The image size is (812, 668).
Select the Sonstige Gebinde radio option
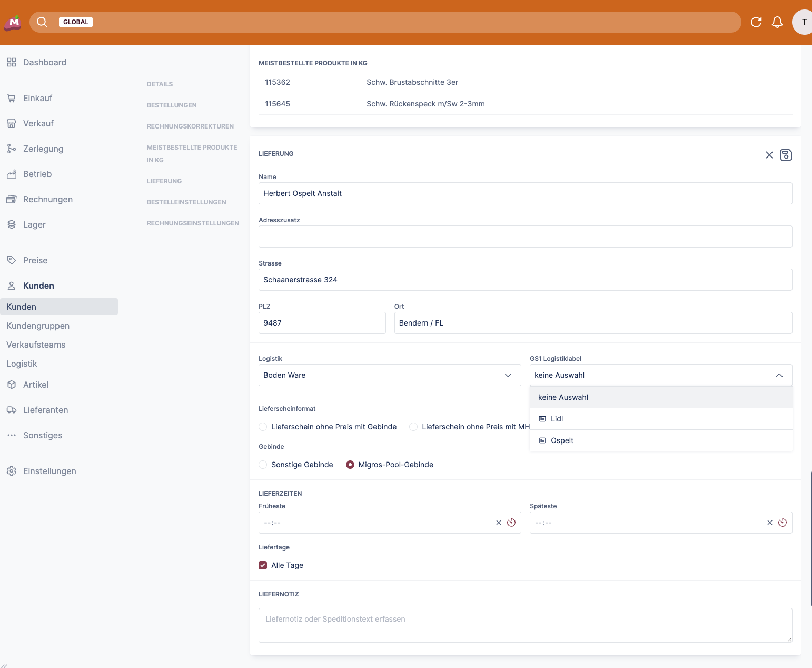[x=263, y=465]
